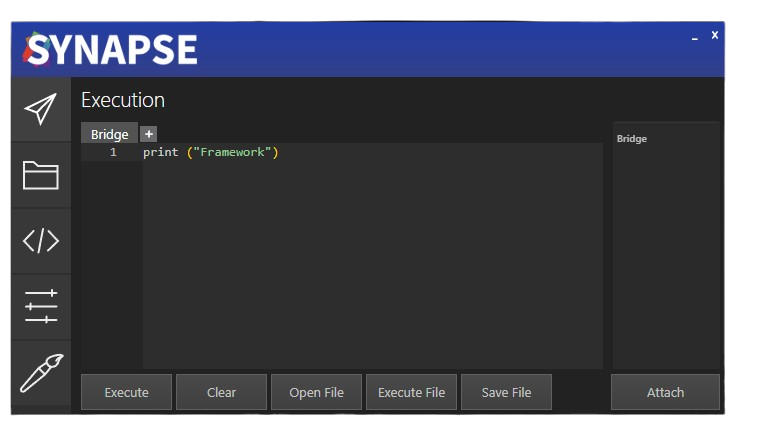Click the Execute File button
Image resolution: width=762 pixels, height=447 pixels.
412,392
